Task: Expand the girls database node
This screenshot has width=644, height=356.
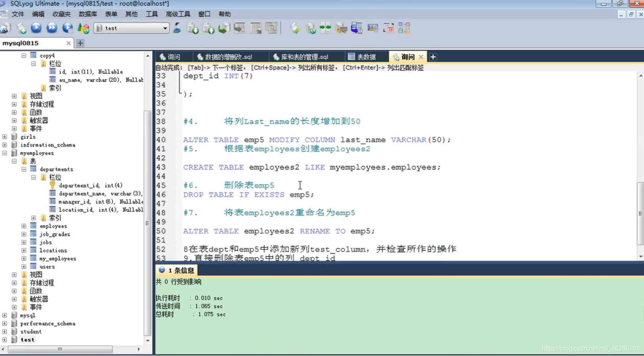Action: tap(4, 137)
